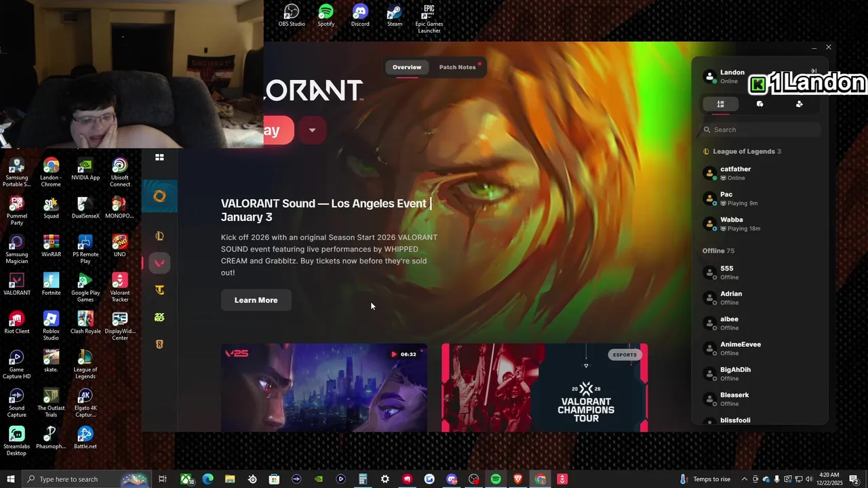The height and width of the screenshot is (488, 868).
Task: Open Brave browser from taskbar
Action: pos(518,479)
